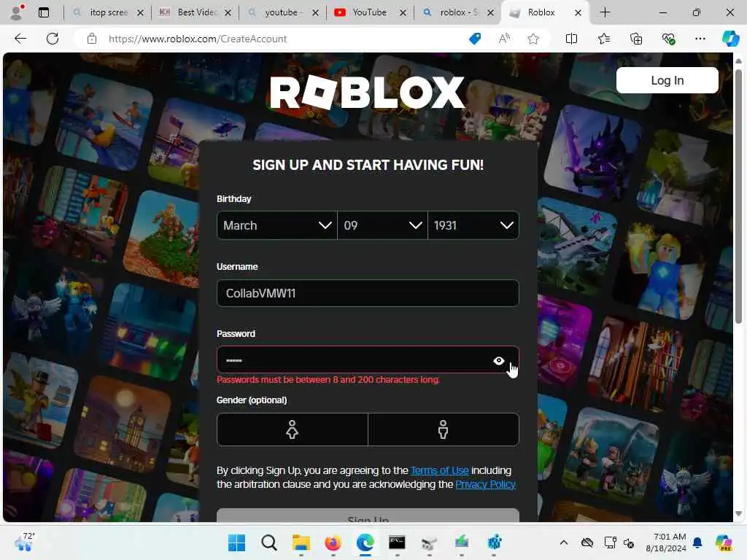Close the active Roblox tab
The width and height of the screenshot is (747, 560).
pos(578,13)
